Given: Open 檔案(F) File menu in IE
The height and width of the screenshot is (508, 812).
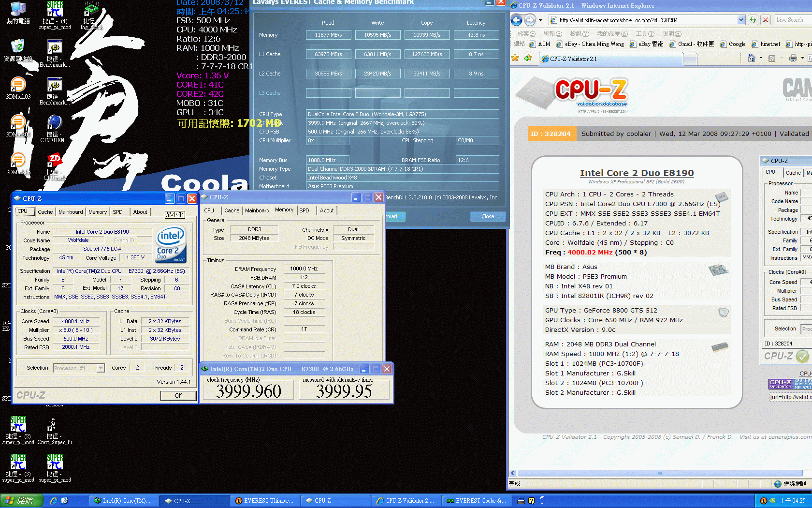Looking at the screenshot, I should click(x=526, y=34).
